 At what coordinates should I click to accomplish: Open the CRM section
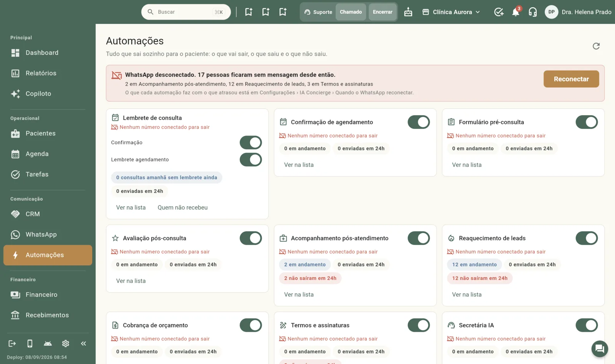coord(48,214)
